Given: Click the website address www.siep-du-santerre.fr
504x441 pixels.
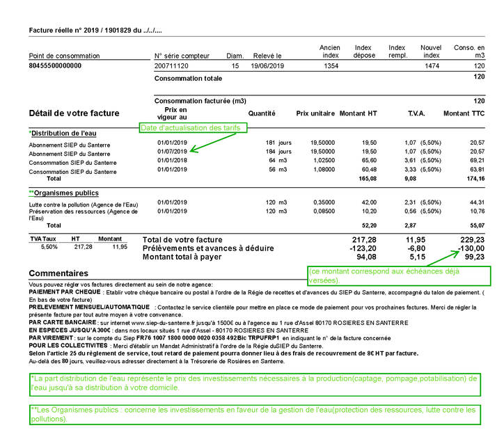Looking at the screenshot, I should coord(164,323).
